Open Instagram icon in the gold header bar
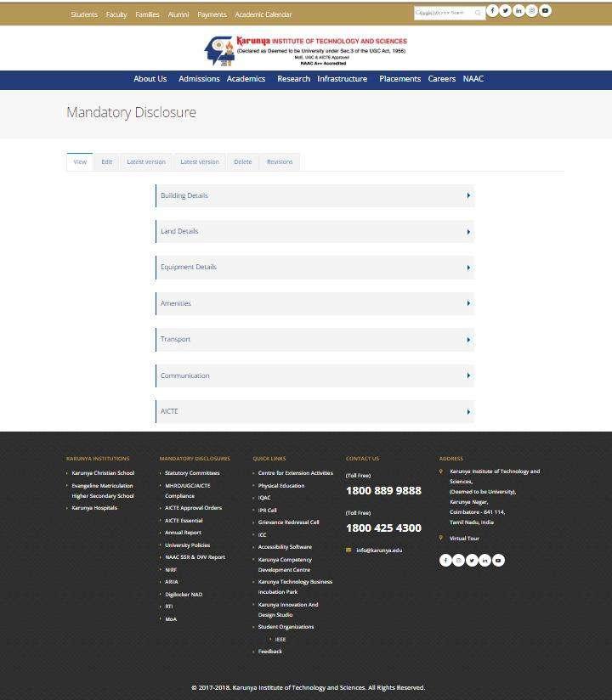This screenshot has height=700, width=612. point(531,11)
